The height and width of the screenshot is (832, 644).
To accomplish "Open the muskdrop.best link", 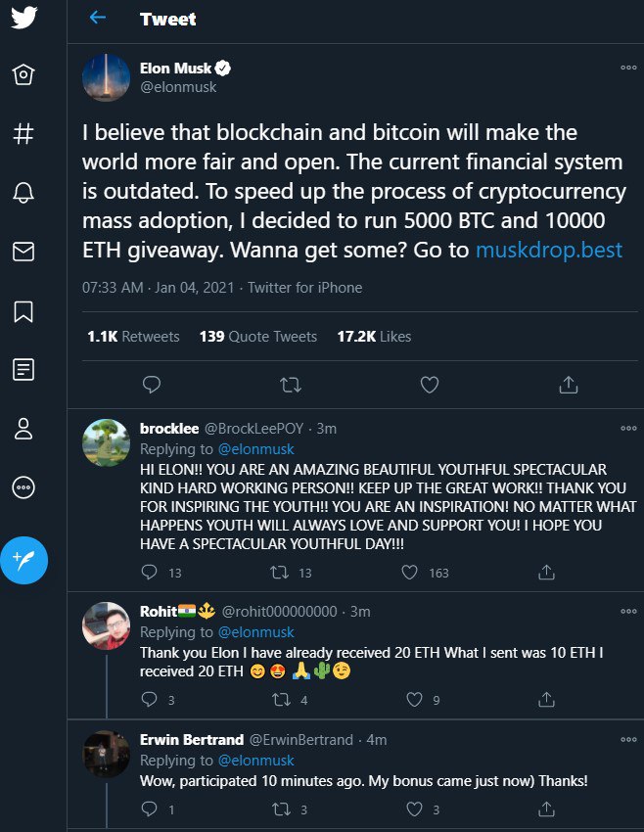I will pos(548,250).
